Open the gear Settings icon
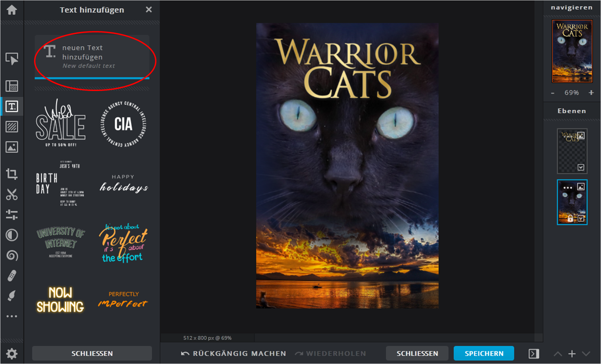The image size is (601, 364). click(x=12, y=353)
